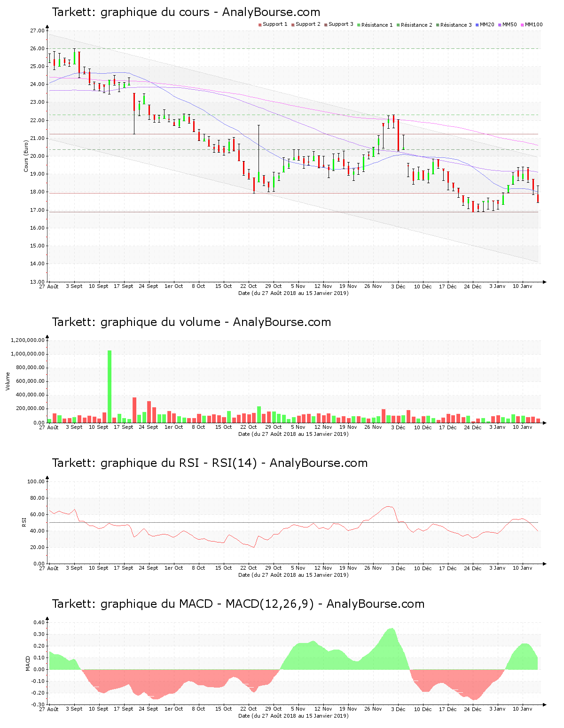Click the 'Volume' y-axis label
The image size is (564, 728).
(x=8, y=381)
